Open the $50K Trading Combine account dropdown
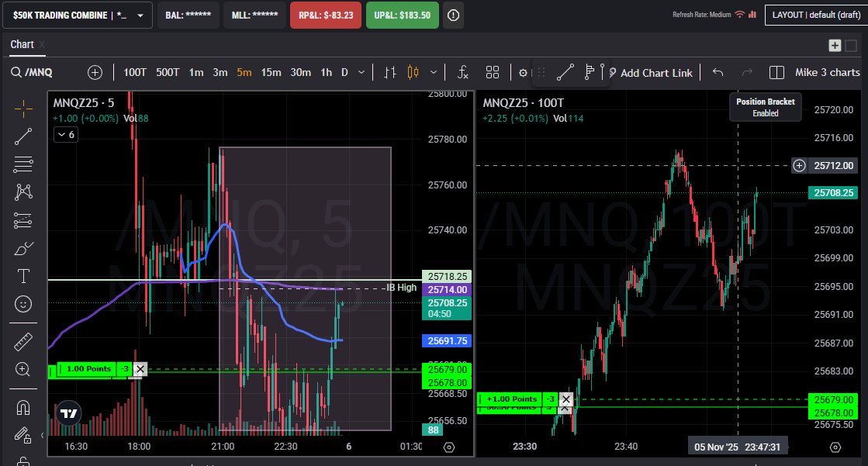 point(78,16)
